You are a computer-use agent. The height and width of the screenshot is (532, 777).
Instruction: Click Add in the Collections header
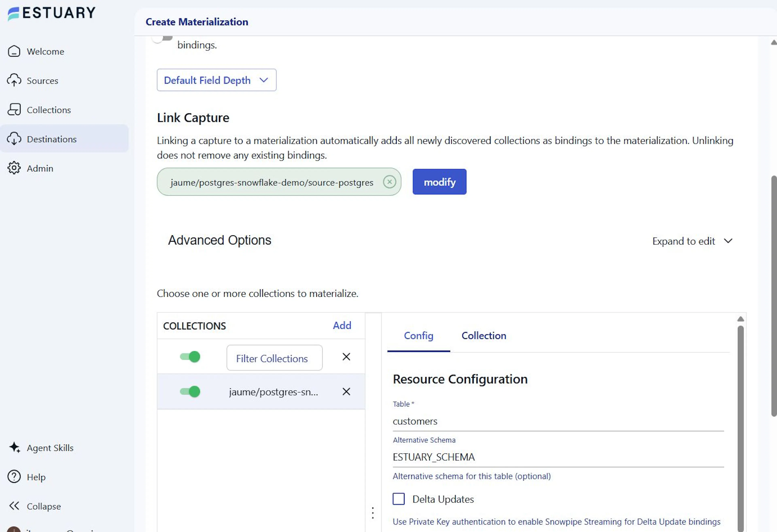(342, 325)
